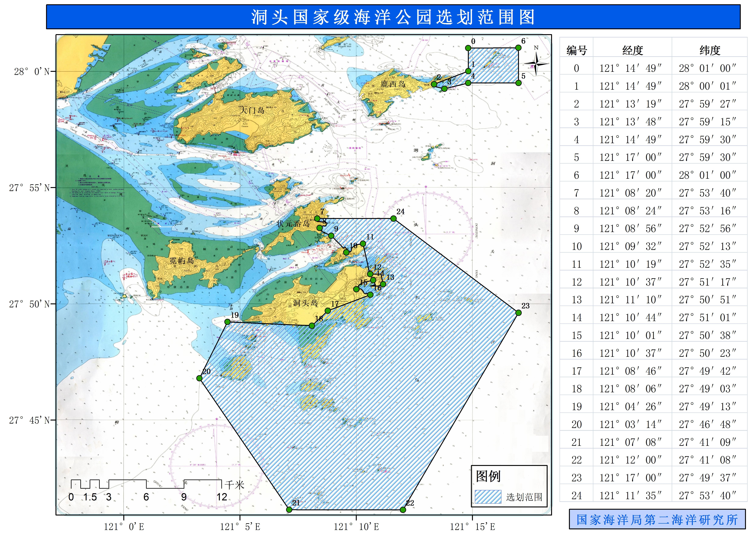
Task: Click the green boundary point labeled 21
Action: (289, 510)
